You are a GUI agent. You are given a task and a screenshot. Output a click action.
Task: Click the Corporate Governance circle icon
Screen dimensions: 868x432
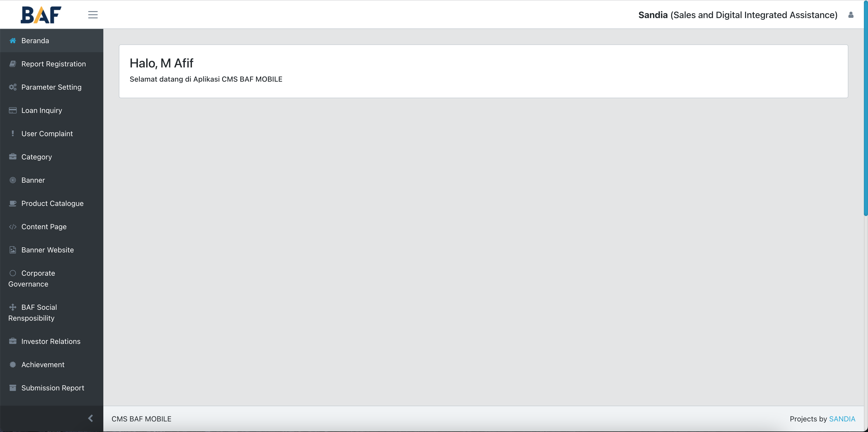point(13,273)
